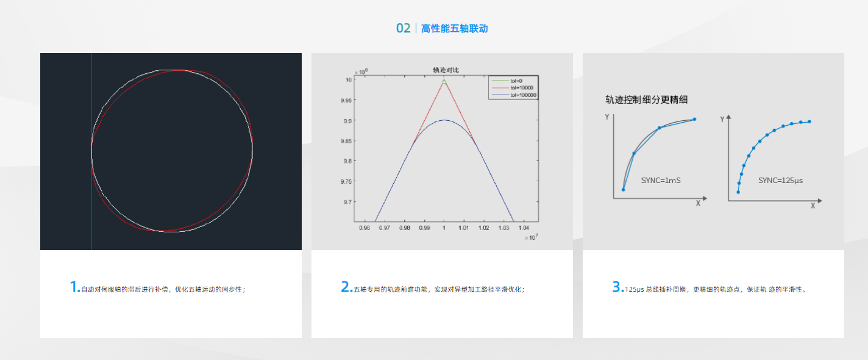This screenshot has height=360, width=868.
Task: Click the SYNC=1mS label
Action: coord(662,181)
